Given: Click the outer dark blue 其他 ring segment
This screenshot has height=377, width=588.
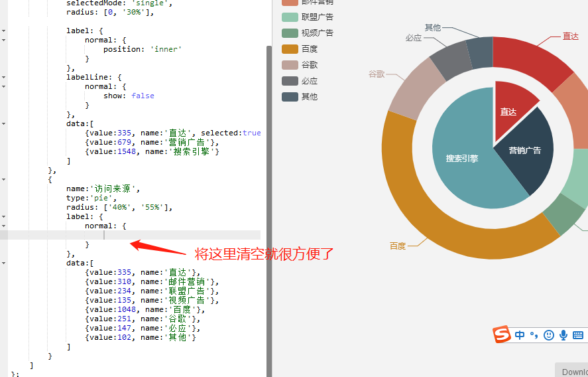Looking at the screenshot, I should click(481, 53).
